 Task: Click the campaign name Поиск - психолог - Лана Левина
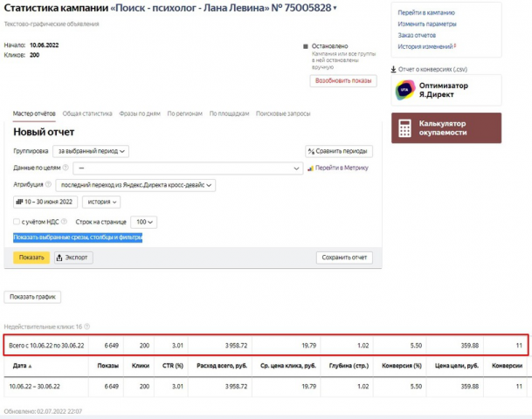click(190, 8)
